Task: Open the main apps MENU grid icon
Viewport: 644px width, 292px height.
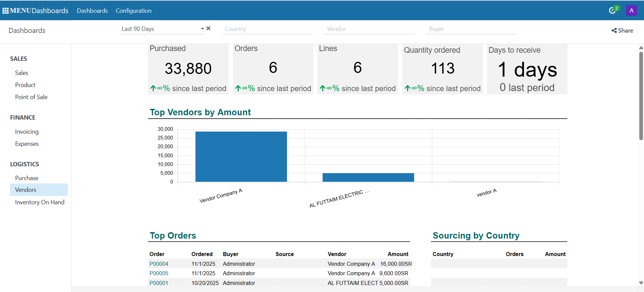Action: (5, 11)
